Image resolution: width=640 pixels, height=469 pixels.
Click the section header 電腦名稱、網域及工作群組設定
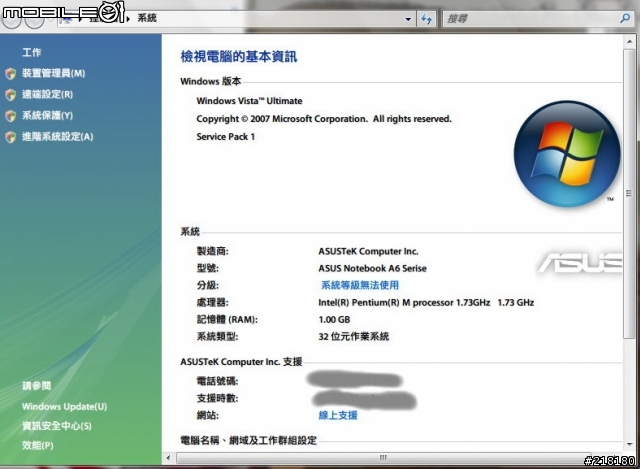(x=249, y=440)
